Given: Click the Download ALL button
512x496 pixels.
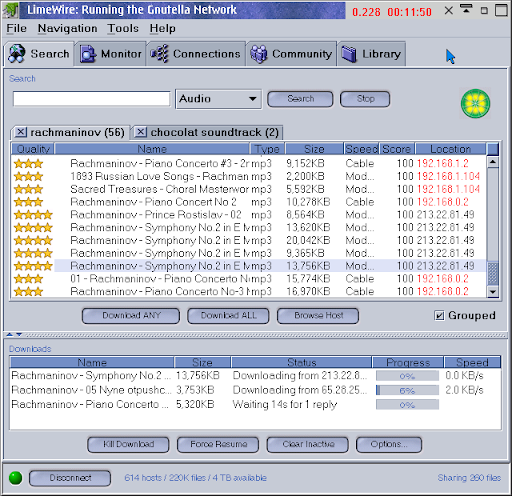Looking at the screenshot, I should point(228,315).
